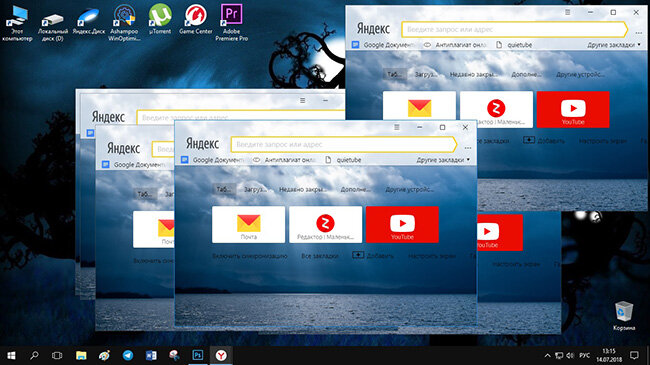Open hamburger menu in the rearmost left window
The height and width of the screenshot is (365, 650).
click(x=303, y=100)
